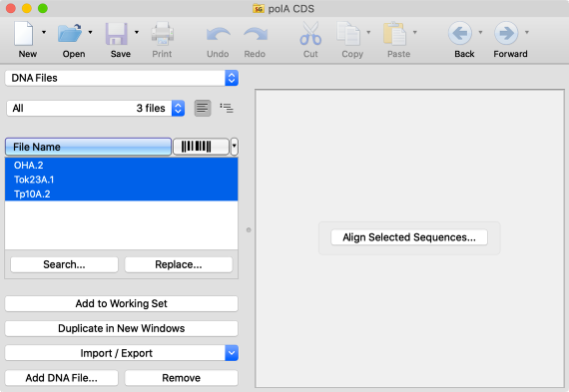Close the polA CDS window
Image resolution: width=569 pixels, height=392 pixels.
(11, 8)
